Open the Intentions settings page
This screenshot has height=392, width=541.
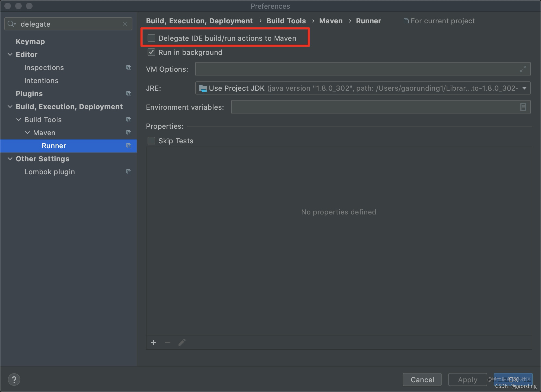(41, 81)
